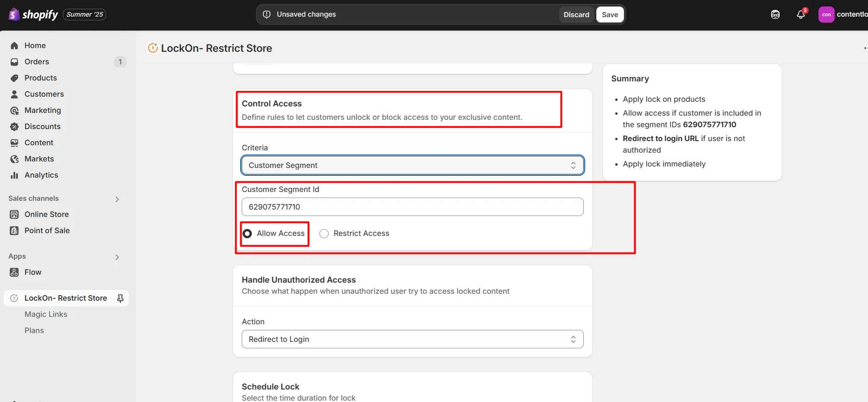The height and width of the screenshot is (402, 868).
Task: Open the Shopify logo home link
Action: (x=33, y=14)
